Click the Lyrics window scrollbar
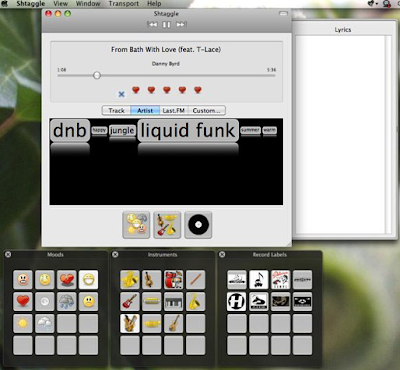400x370 pixels. pos(388,134)
